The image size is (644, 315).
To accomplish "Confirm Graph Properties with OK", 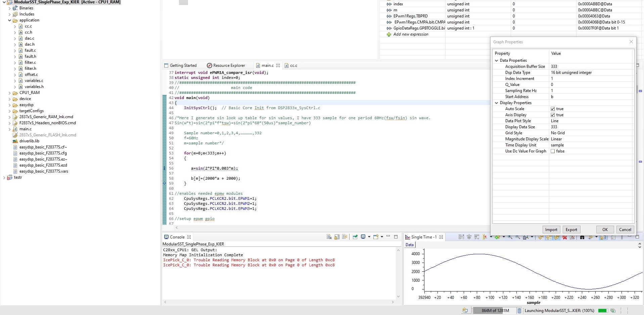I will coord(605,230).
